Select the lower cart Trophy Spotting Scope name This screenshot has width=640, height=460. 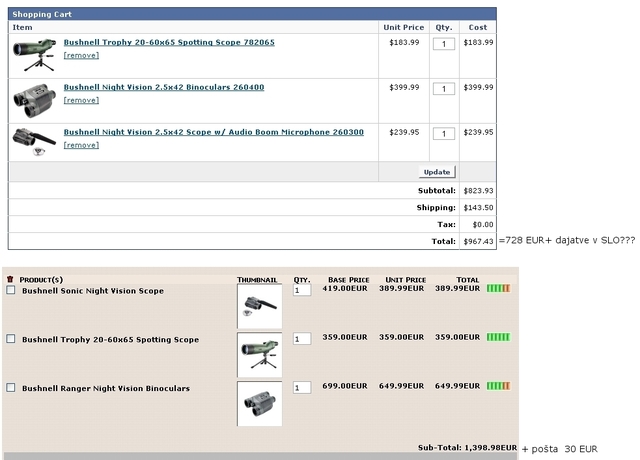pyautogui.click(x=110, y=340)
